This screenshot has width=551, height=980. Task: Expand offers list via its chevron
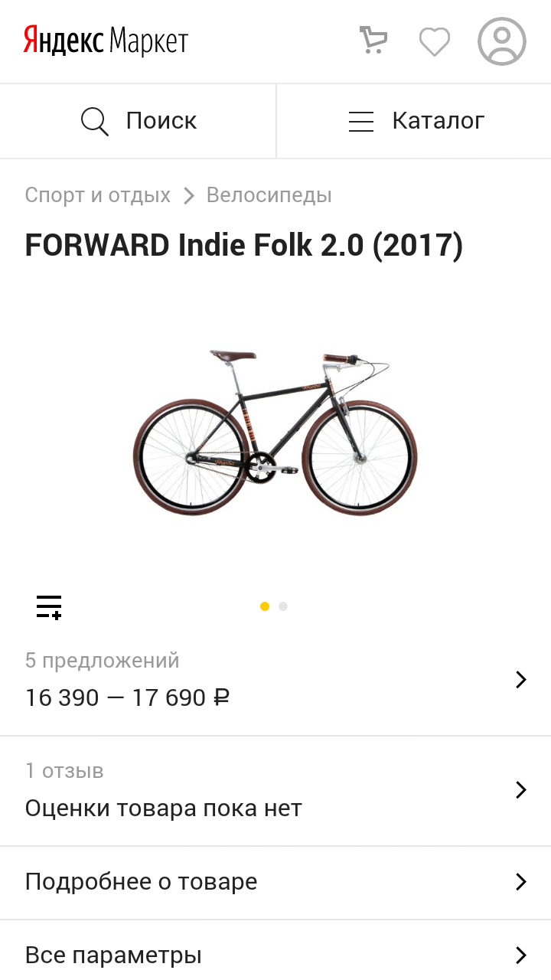click(x=521, y=679)
